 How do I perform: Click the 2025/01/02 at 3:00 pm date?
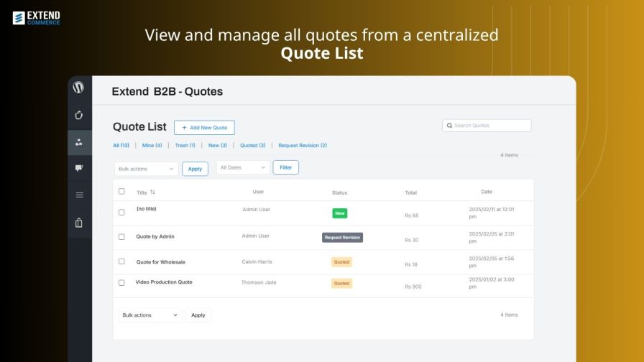tap(491, 283)
